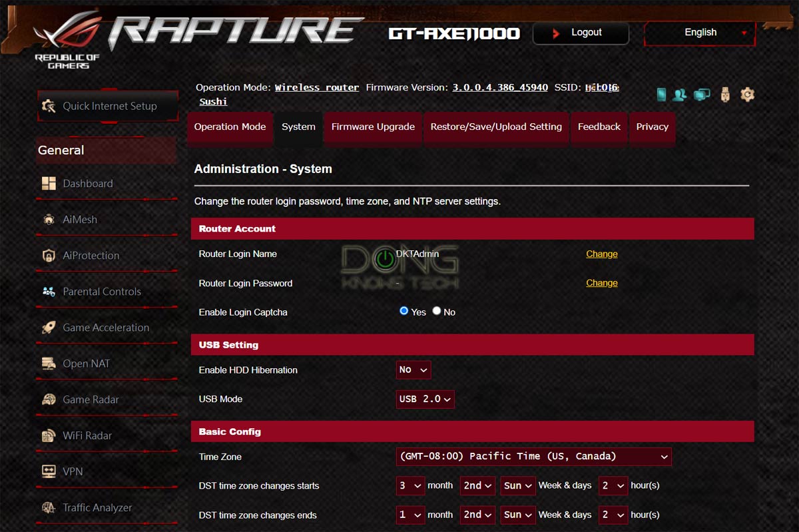Open the English language selector
799x532 pixels.
(x=700, y=33)
